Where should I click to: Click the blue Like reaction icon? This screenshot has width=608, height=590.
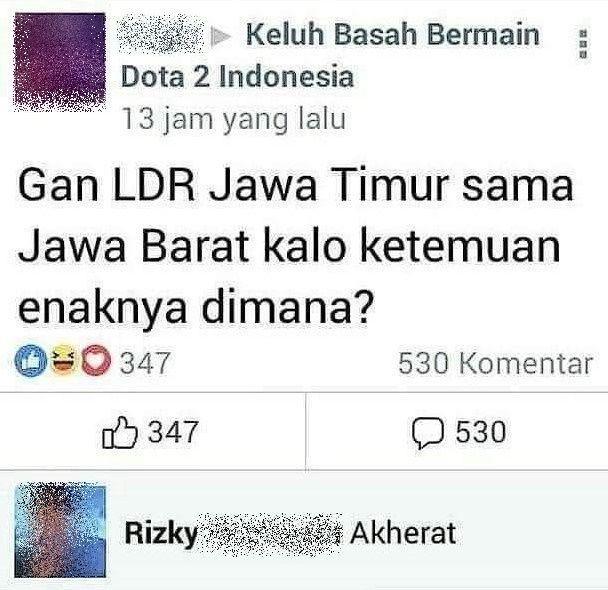click(x=28, y=361)
